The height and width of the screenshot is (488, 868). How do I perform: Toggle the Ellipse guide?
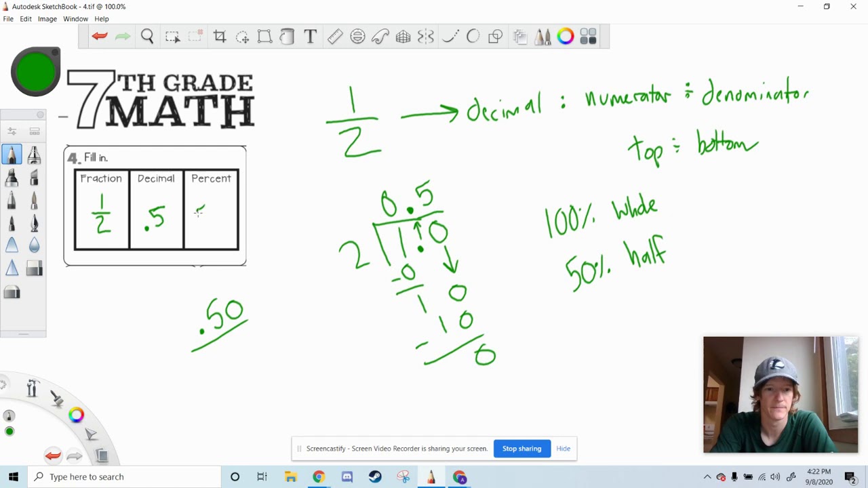click(x=357, y=37)
